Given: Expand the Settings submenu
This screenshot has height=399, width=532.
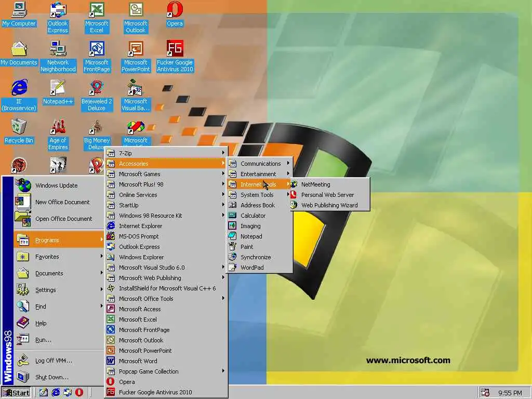Looking at the screenshot, I should (59, 290).
